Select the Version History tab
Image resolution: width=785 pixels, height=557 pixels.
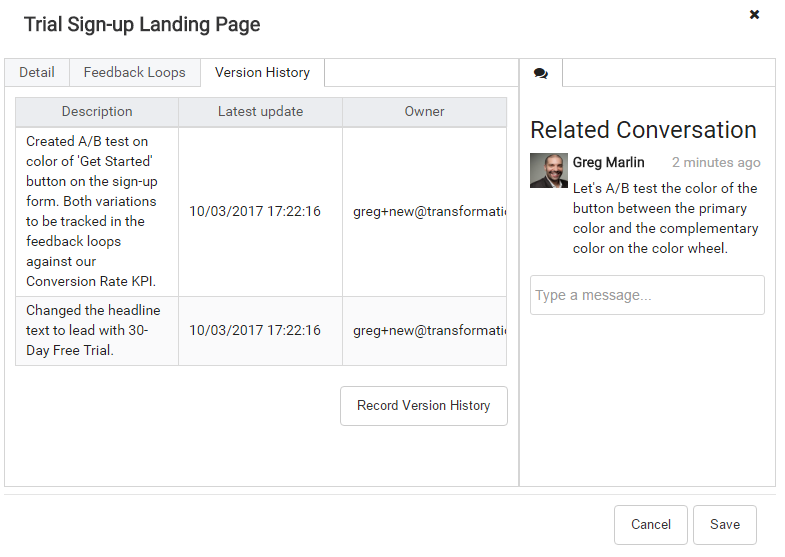262,73
